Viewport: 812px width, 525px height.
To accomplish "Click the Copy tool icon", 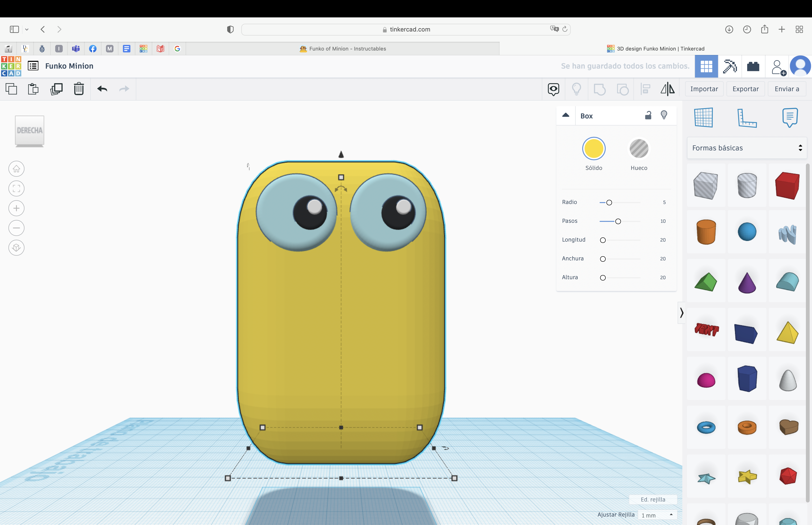I will pyautogui.click(x=11, y=89).
